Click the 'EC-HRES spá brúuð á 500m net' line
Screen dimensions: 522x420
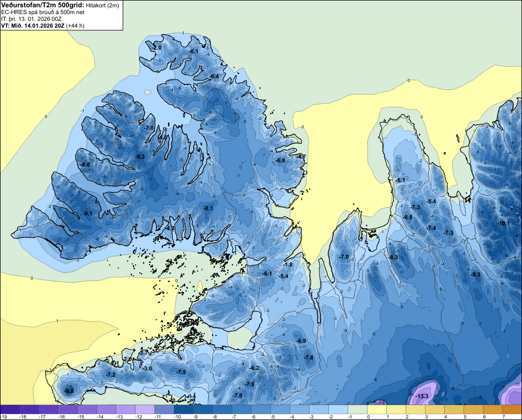click(x=43, y=12)
